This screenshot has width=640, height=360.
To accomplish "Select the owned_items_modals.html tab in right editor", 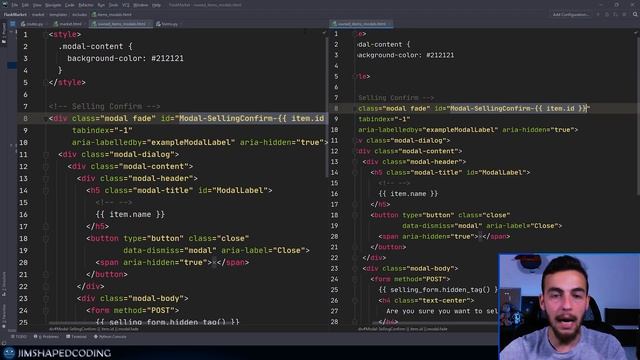I will pos(362,24).
